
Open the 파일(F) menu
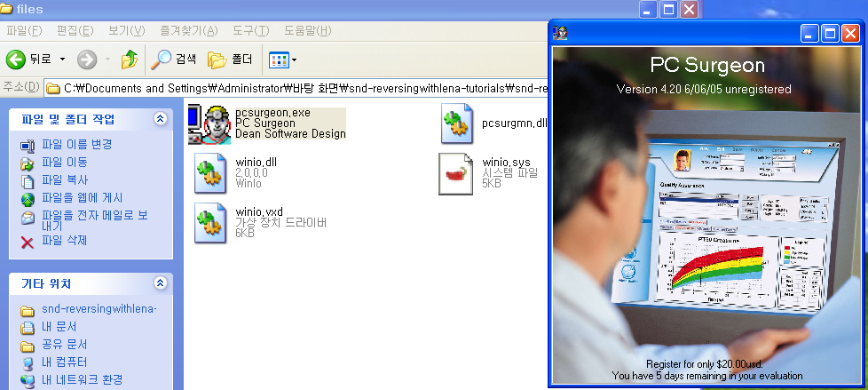tap(24, 30)
